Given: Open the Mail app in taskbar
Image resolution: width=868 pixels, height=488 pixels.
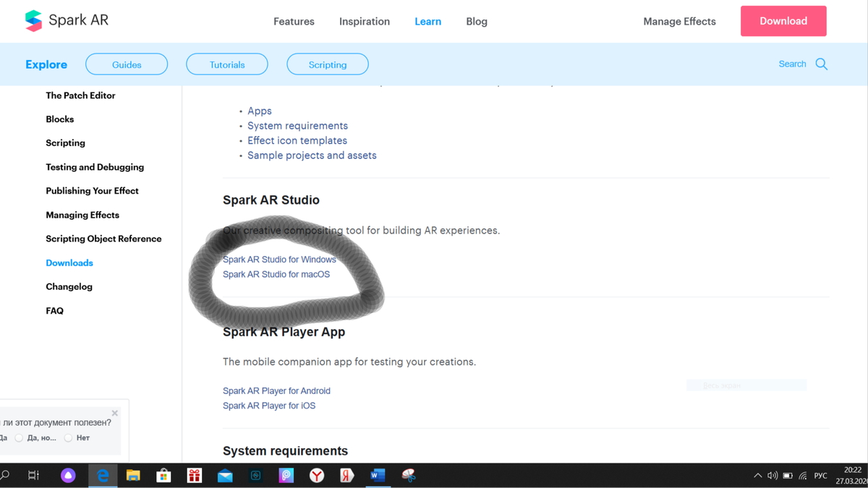Looking at the screenshot, I should [x=225, y=475].
